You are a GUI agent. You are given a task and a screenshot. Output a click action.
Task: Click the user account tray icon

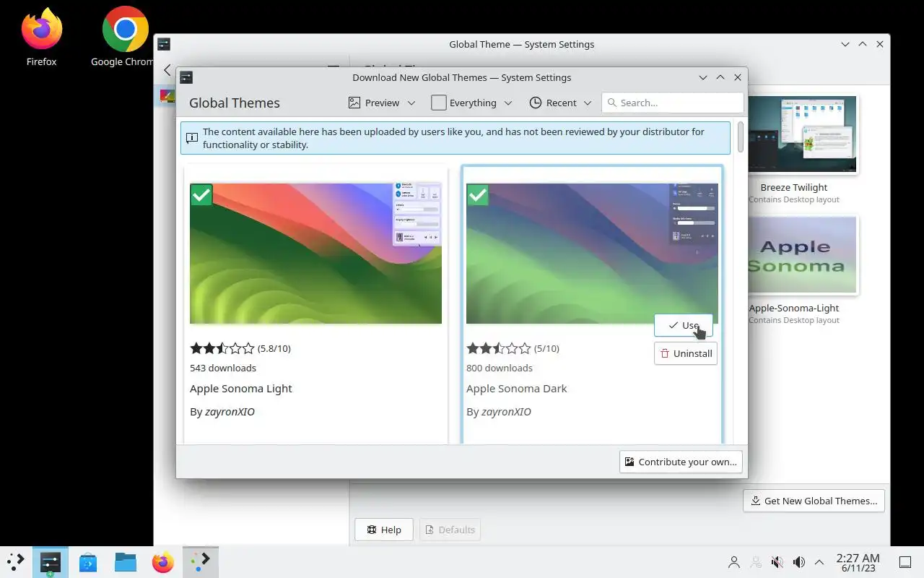(734, 562)
